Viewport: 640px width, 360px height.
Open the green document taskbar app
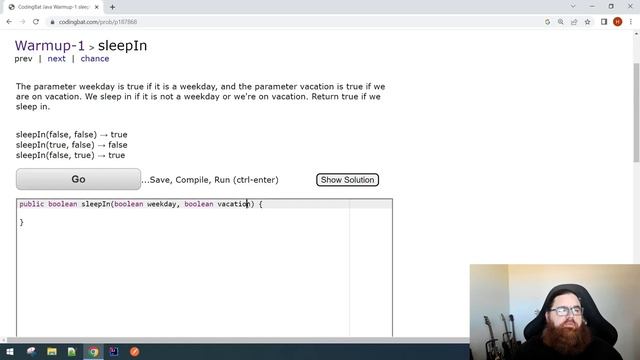(72, 352)
